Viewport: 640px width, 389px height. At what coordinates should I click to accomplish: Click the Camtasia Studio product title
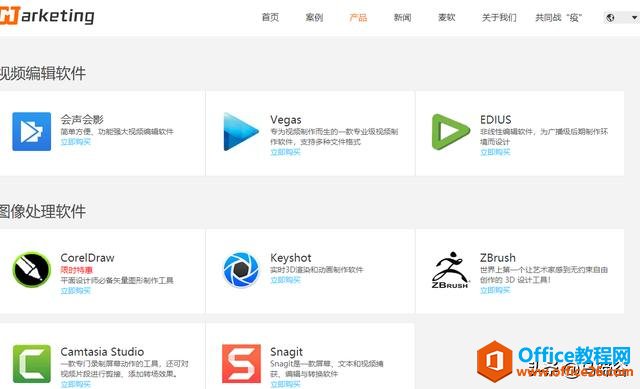click(x=102, y=351)
